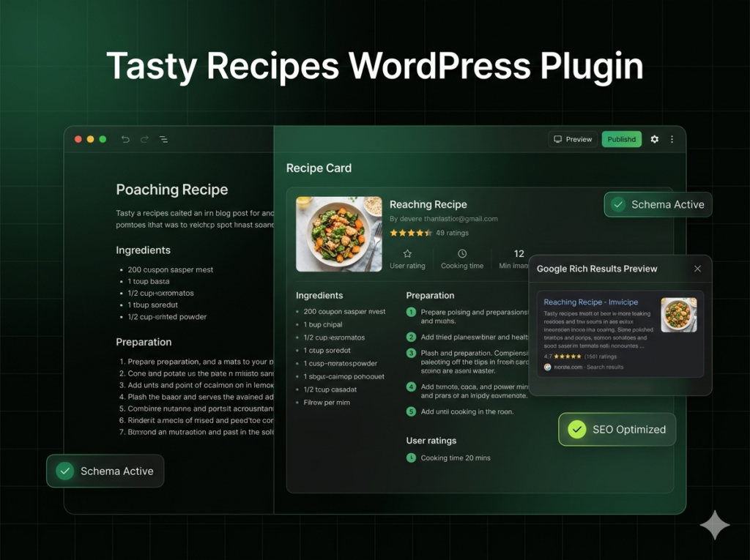Click the SEO Optimized badge
This screenshot has width=750, height=560.
click(x=617, y=430)
